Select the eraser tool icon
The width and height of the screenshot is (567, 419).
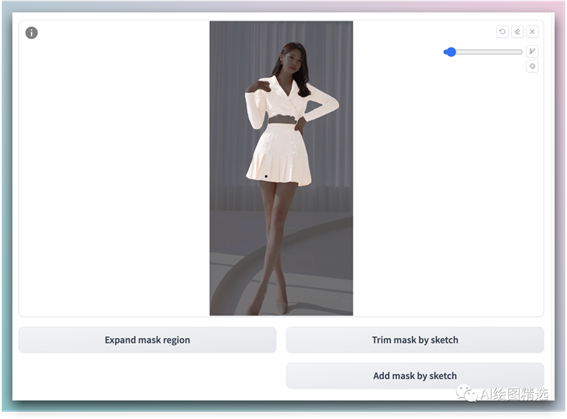517,32
